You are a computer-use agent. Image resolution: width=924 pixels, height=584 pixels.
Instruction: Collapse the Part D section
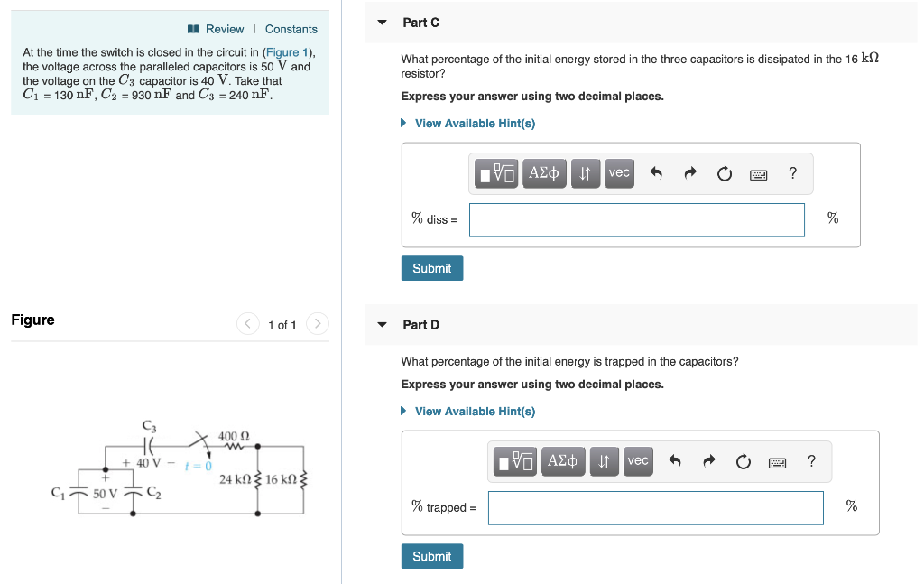coord(382,324)
